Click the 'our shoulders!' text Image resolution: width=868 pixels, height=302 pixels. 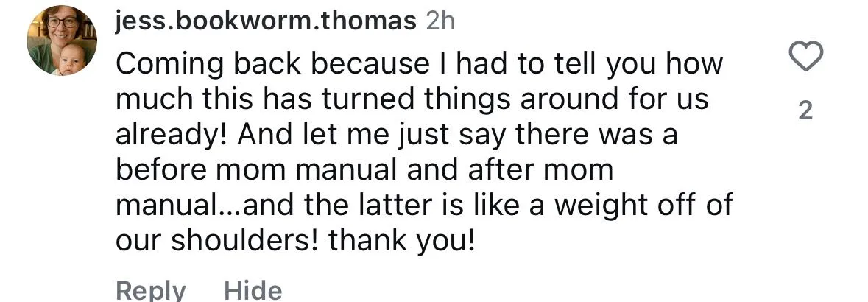point(217,240)
